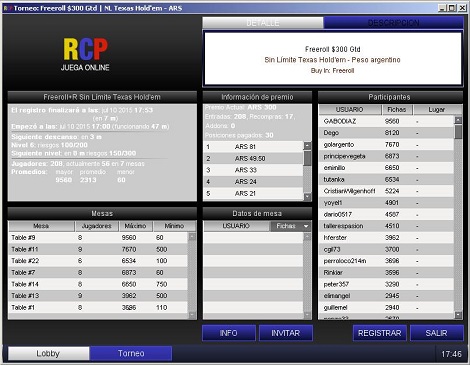Go back to the Lobby tab
Viewport: 470px width, 365px height.
coord(49,353)
